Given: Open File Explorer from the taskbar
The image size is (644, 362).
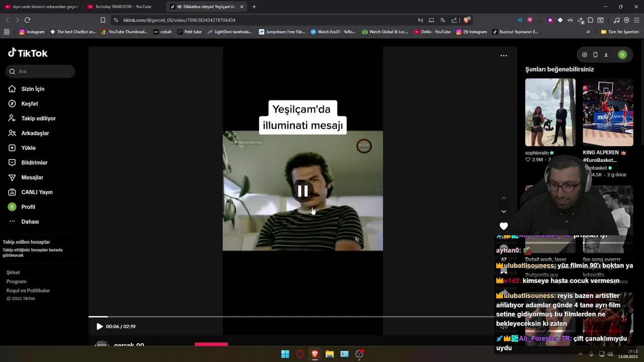Looking at the screenshot, I should click(330, 354).
